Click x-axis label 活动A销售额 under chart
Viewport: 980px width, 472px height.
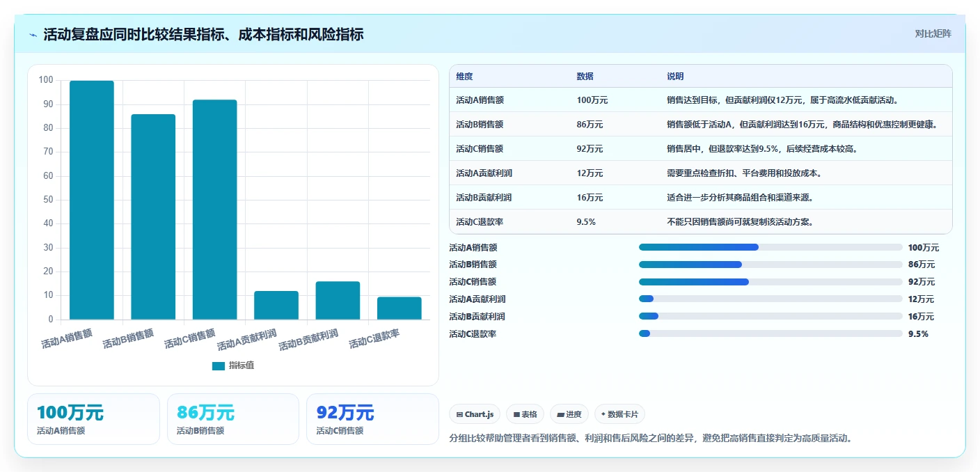[67, 339]
